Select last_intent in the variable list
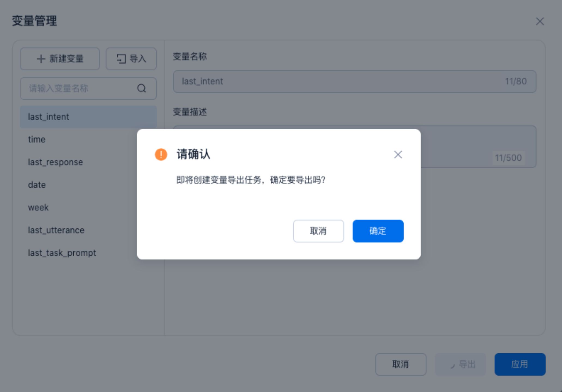562x392 pixels. [x=88, y=117]
